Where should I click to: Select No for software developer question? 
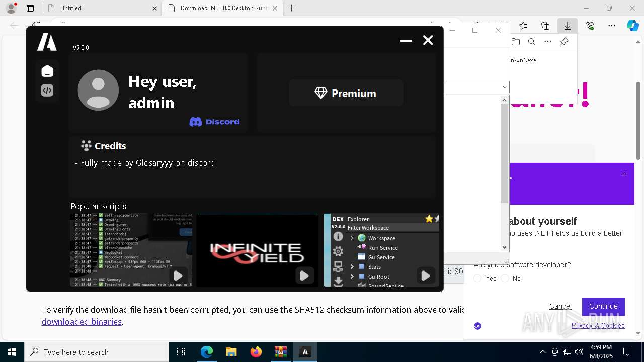tap(505, 278)
